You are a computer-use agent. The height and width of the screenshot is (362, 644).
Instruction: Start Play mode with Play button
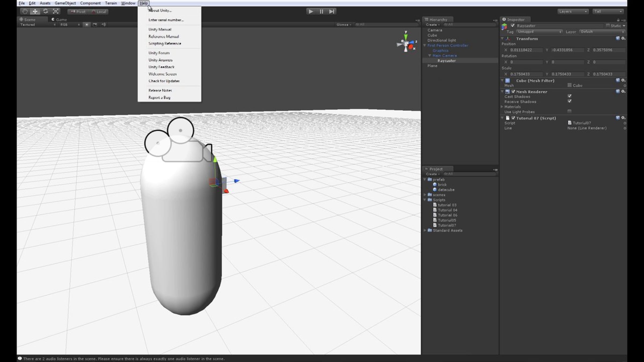coord(311,12)
